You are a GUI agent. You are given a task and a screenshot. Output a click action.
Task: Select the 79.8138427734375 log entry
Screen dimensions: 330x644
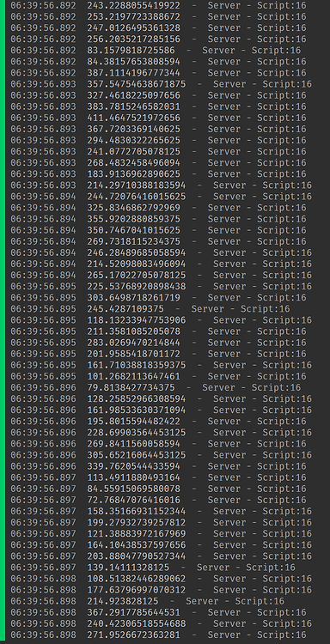(156, 388)
